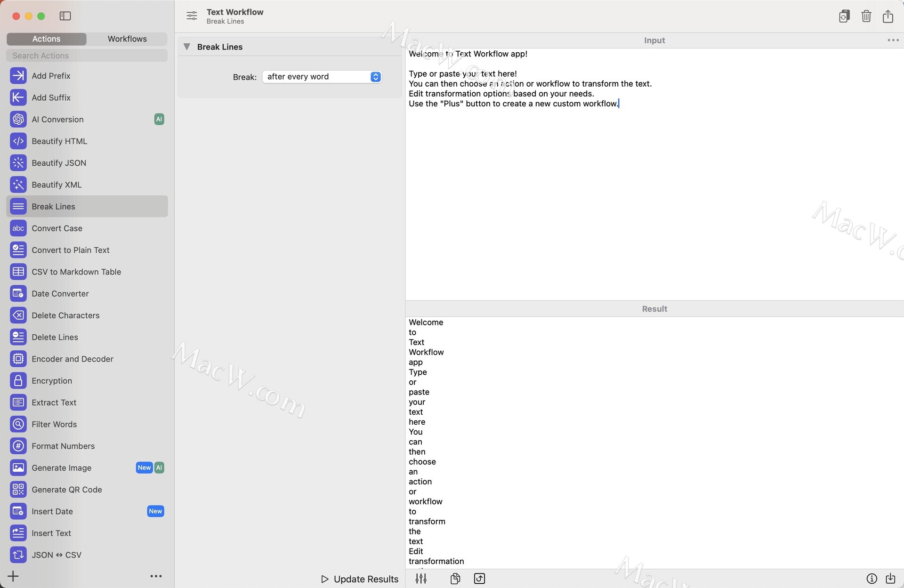The image size is (904, 588).
Task: Open the Input panel ellipsis menu
Action: (893, 40)
